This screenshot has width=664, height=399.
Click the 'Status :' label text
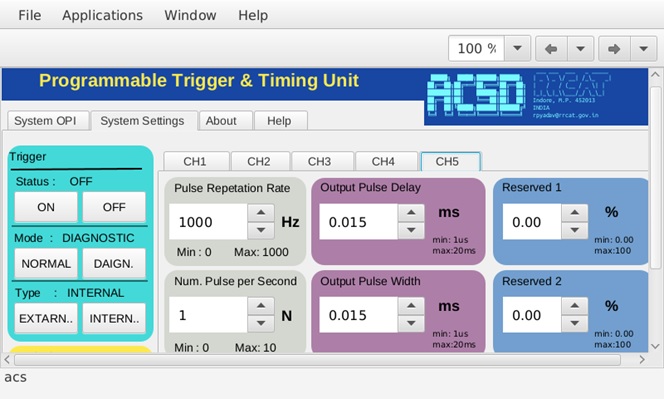(36, 182)
